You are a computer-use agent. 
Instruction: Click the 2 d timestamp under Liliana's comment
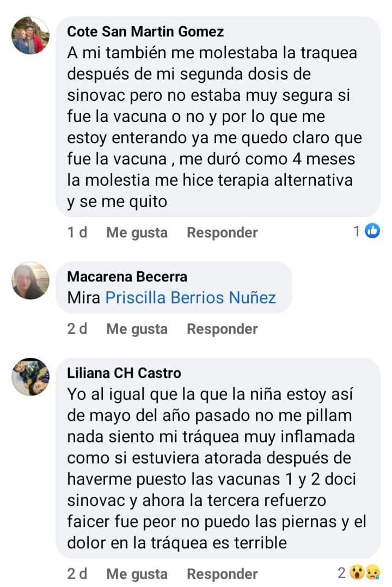pos(77,573)
